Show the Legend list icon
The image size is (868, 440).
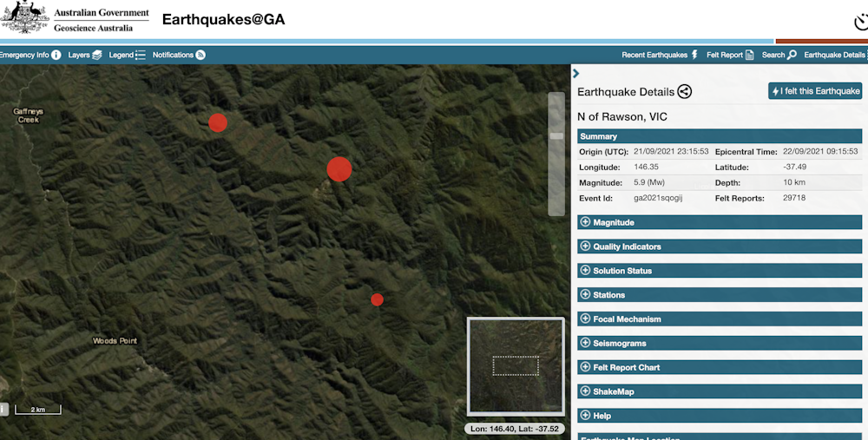141,55
